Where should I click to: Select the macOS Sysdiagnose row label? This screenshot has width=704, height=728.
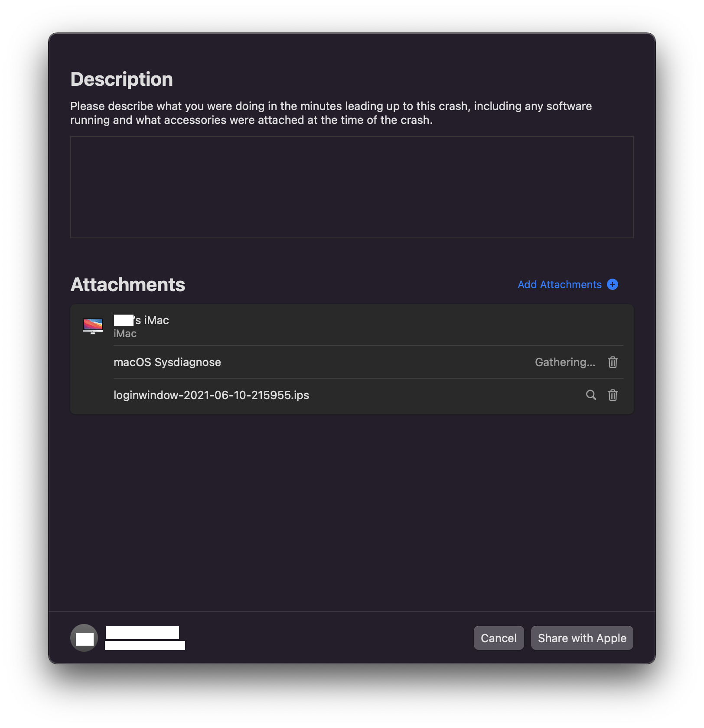tap(167, 362)
